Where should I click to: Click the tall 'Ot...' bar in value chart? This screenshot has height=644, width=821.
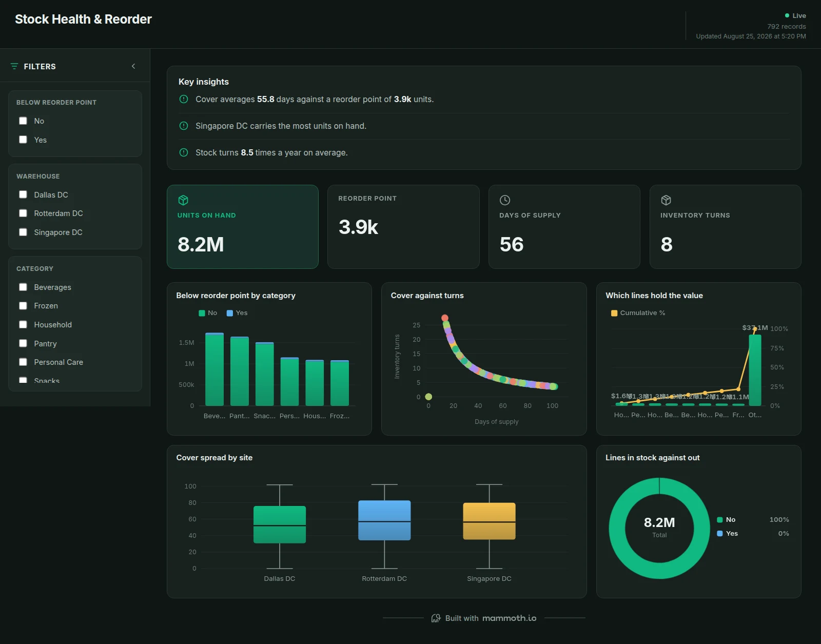(x=755, y=370)
